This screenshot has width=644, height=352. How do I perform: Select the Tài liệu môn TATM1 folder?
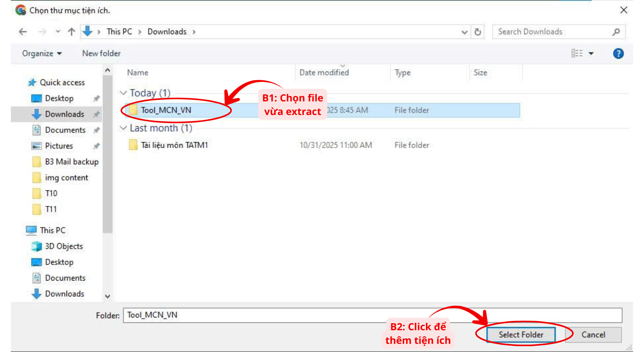pyautogui.click(x=174, y=145)
